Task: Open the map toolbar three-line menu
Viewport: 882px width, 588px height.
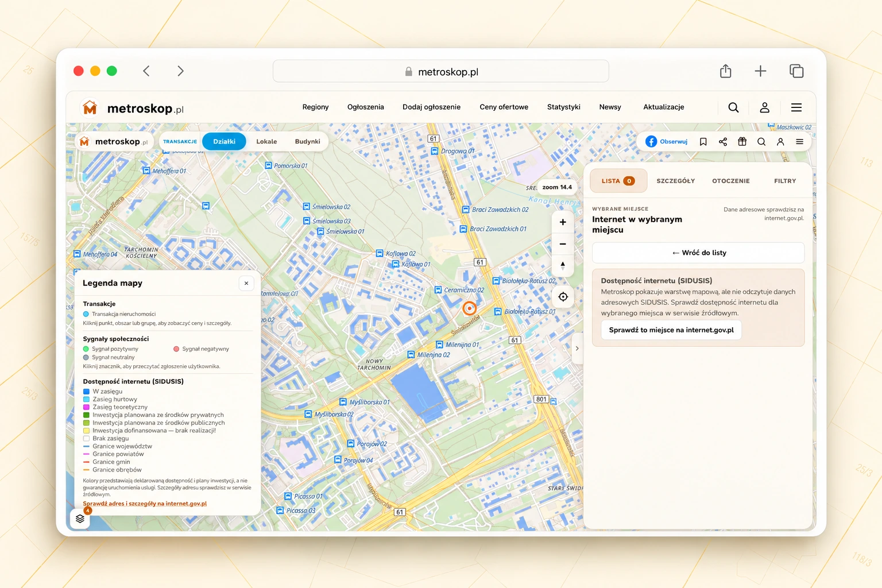Action: (x=799, y=142)
